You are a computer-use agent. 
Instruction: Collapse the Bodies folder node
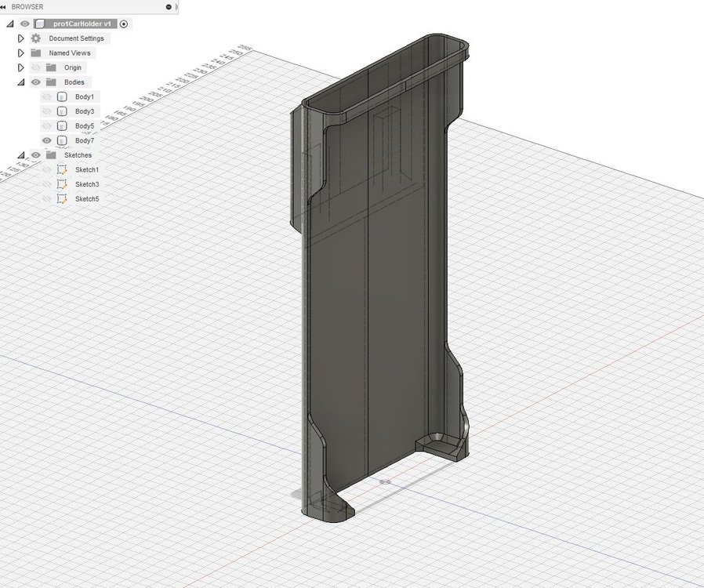point(21,82)
